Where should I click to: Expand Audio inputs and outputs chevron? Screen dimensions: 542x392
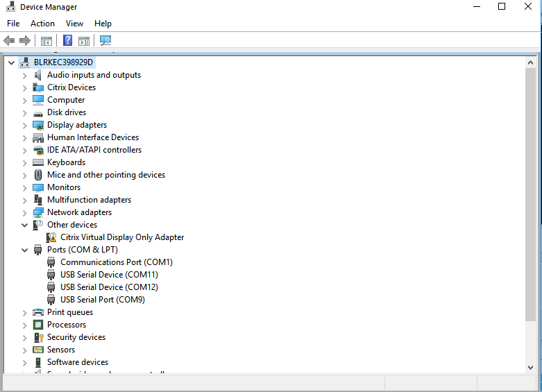click(x=24, y=76)
